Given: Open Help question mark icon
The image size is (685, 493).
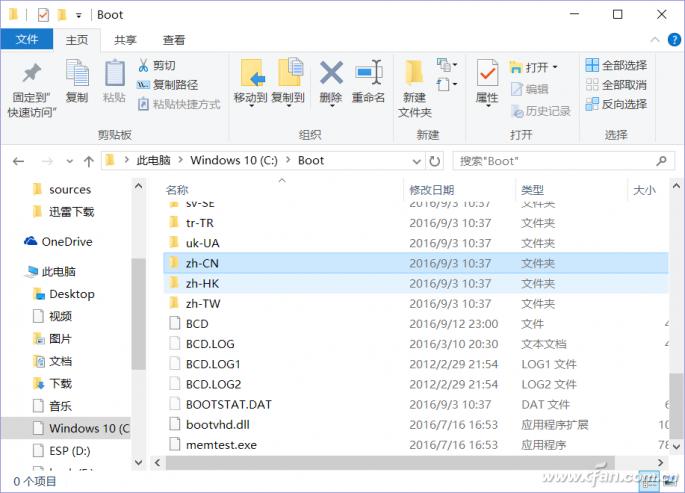Looking at the screenshot, I should [x=674, y=40].
